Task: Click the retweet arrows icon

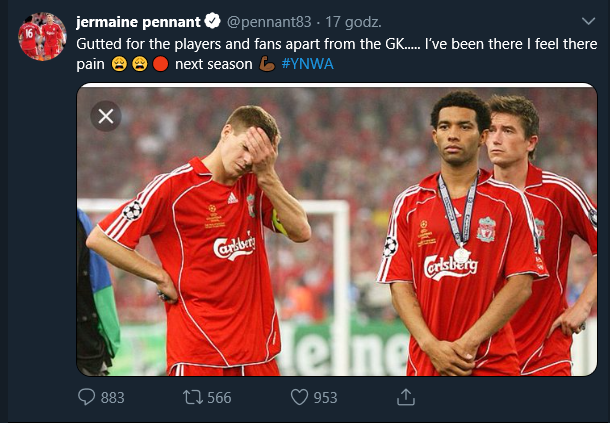Action: (192, 397)
